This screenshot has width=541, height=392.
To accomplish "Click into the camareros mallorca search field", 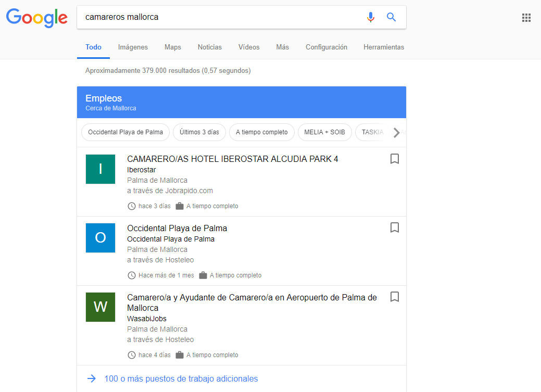I will pos(219,17).
